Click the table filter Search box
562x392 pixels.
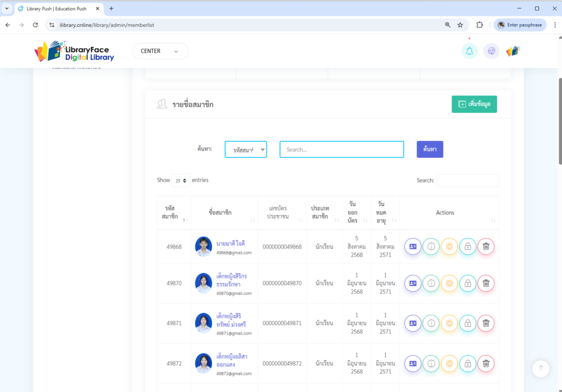pos(468,180)
